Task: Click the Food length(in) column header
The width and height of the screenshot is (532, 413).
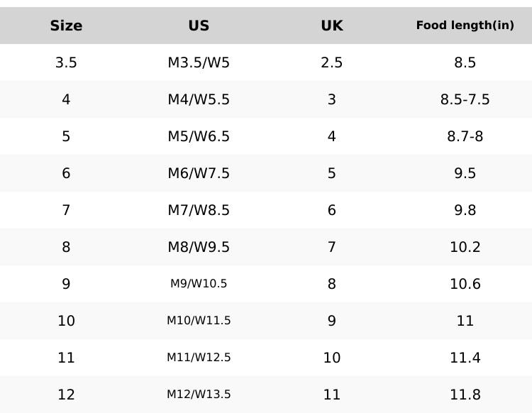Action: point(465,26)
